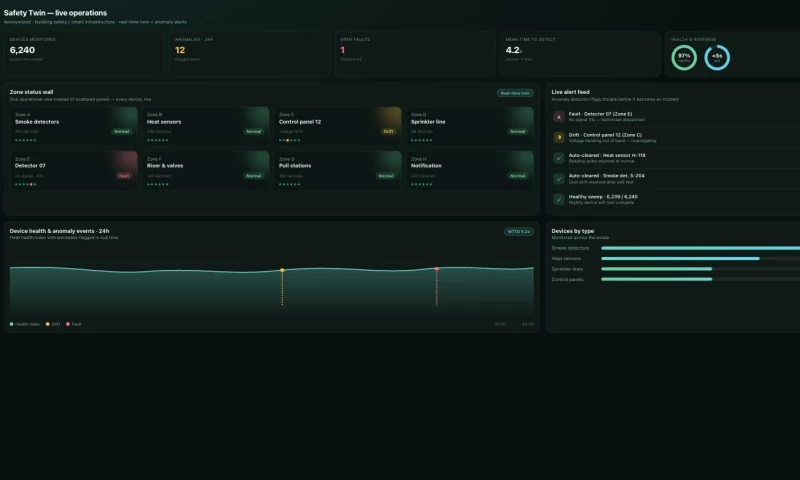Open the Drift · Control panel 12 (Zone C) alert

(676, 137)
